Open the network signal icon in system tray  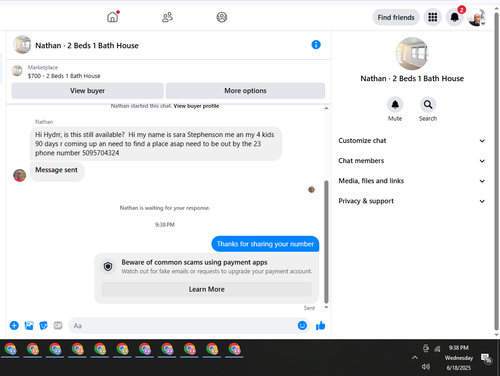click(437, 349)
